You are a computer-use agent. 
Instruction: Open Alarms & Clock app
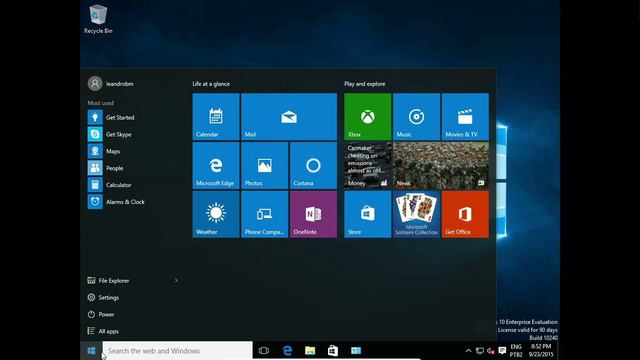[134, 202]
